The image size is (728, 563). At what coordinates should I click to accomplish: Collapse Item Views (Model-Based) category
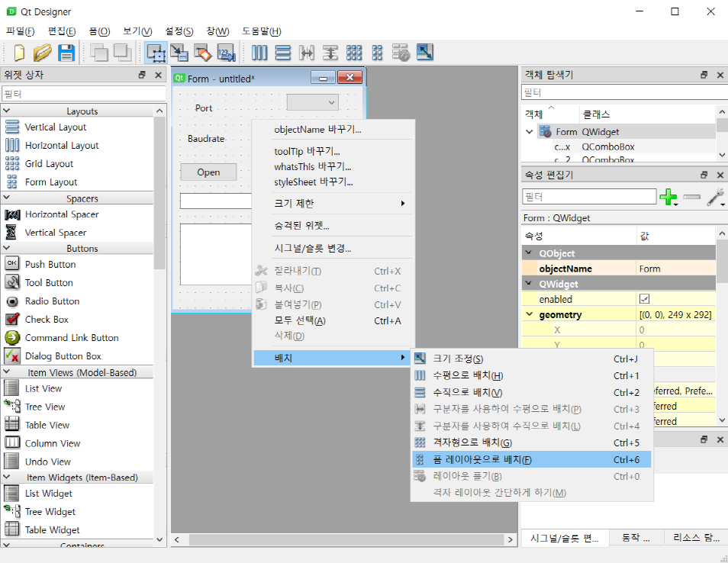[x=7, y=372]
